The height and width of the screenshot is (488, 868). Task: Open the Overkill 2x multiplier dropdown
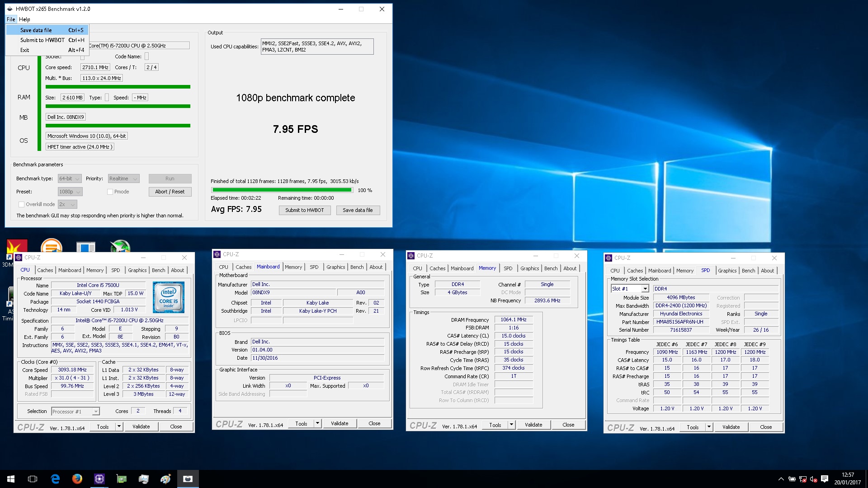(x=67, y=204)
